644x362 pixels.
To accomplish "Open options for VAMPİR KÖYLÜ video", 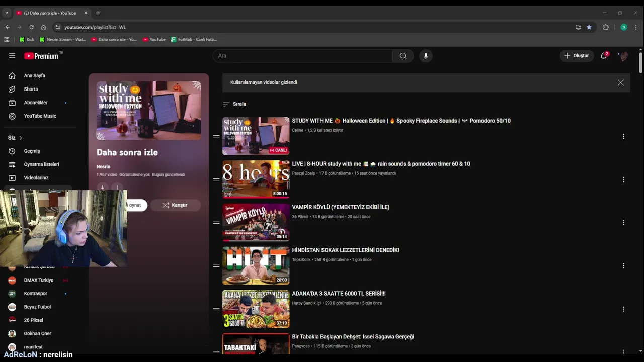I will [623, 223].
